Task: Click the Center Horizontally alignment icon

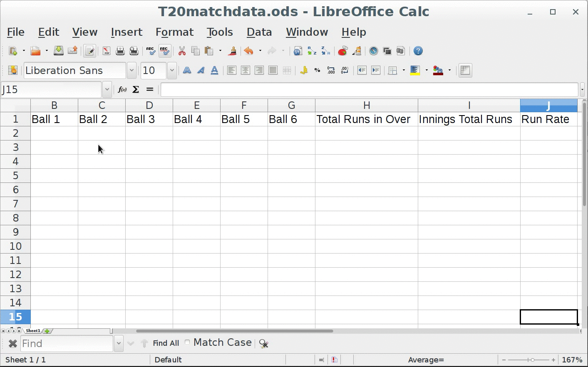Action: [246, 71]
